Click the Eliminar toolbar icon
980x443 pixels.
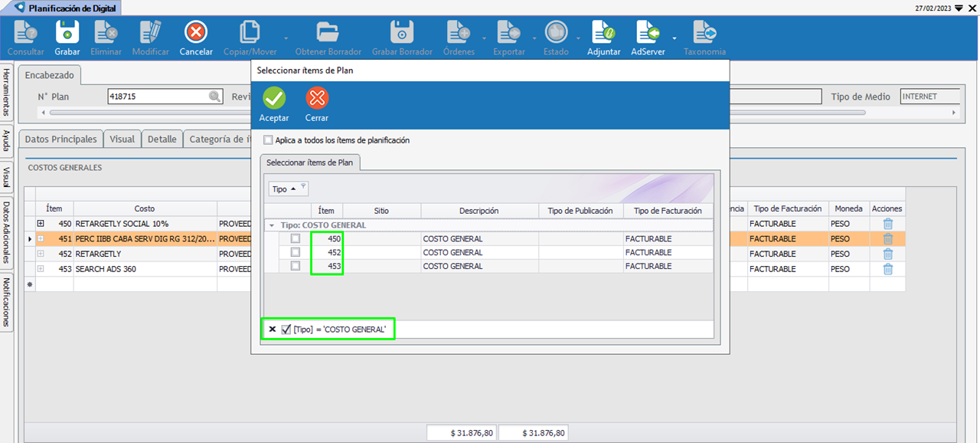(x=106, y=32)
